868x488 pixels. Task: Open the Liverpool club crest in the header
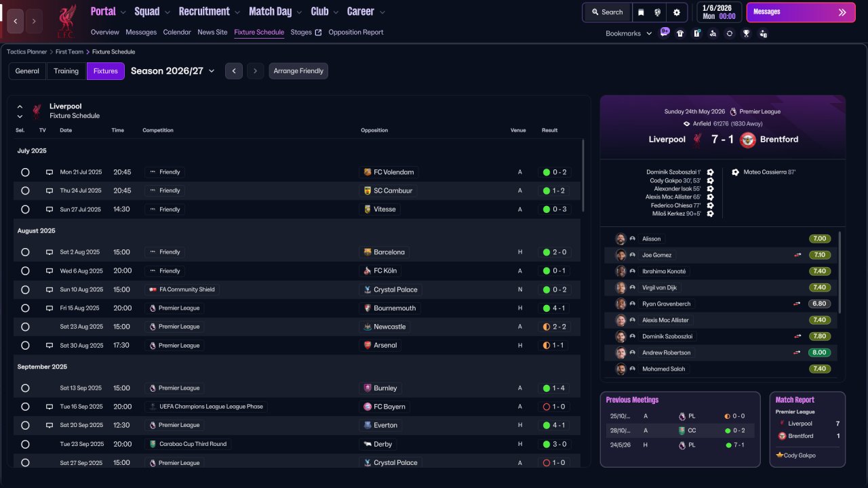tap(66, 21)
